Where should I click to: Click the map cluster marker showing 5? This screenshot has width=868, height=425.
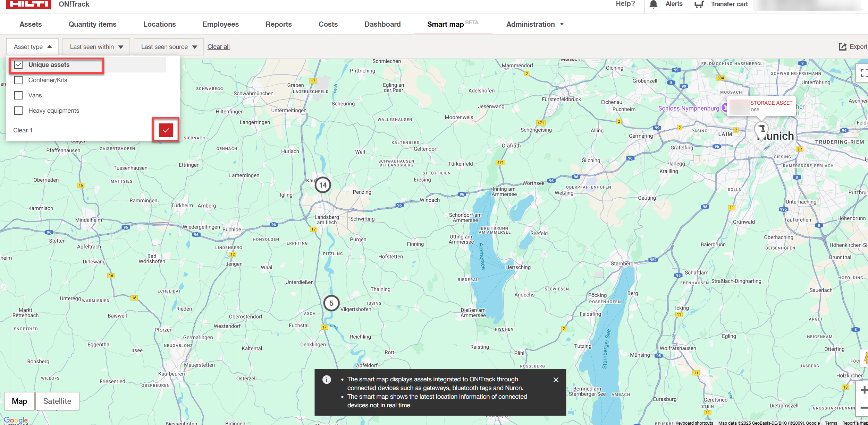[x=331, y=303]
